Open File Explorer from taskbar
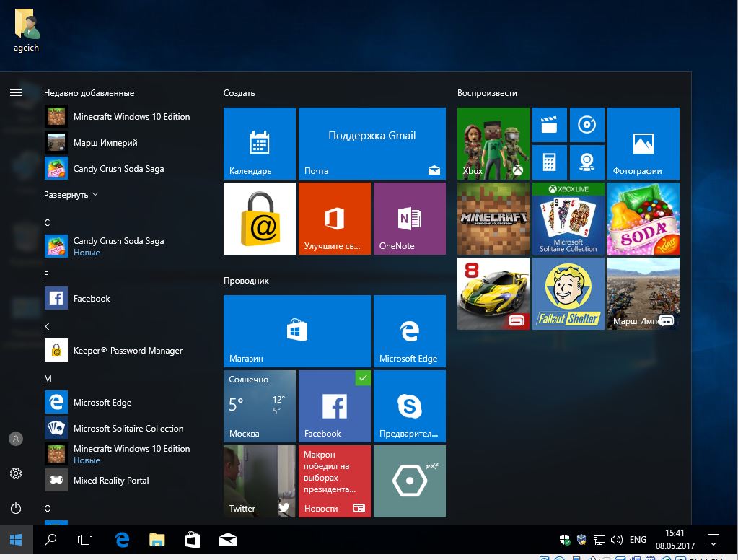The width and height of the screenshot is (738, 560). tap(157, 540)
